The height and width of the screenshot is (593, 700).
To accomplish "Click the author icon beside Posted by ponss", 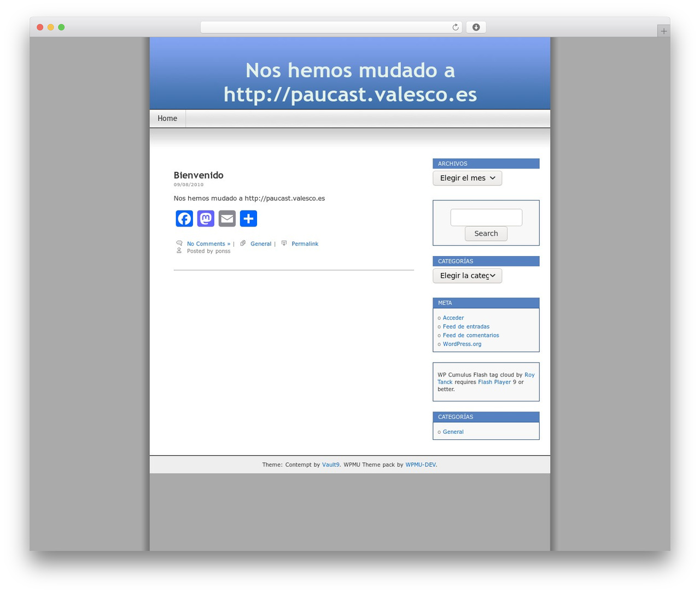I will click(x=179, y=251).
